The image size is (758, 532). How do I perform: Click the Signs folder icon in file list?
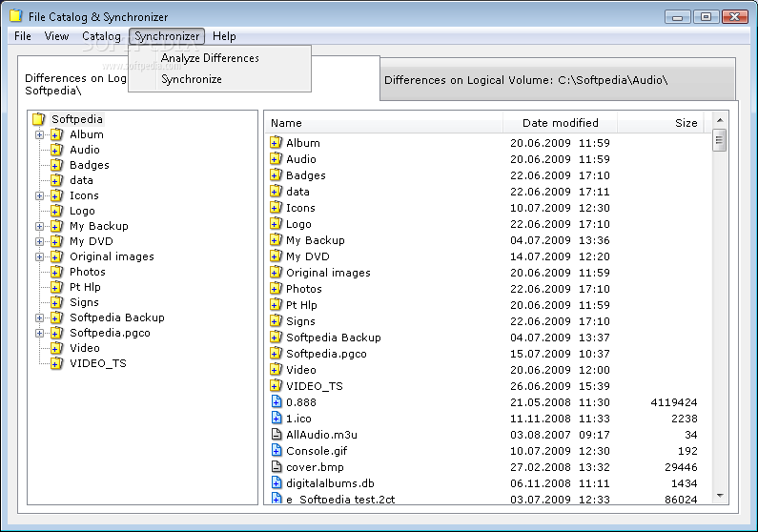click(x=276, y=321)
